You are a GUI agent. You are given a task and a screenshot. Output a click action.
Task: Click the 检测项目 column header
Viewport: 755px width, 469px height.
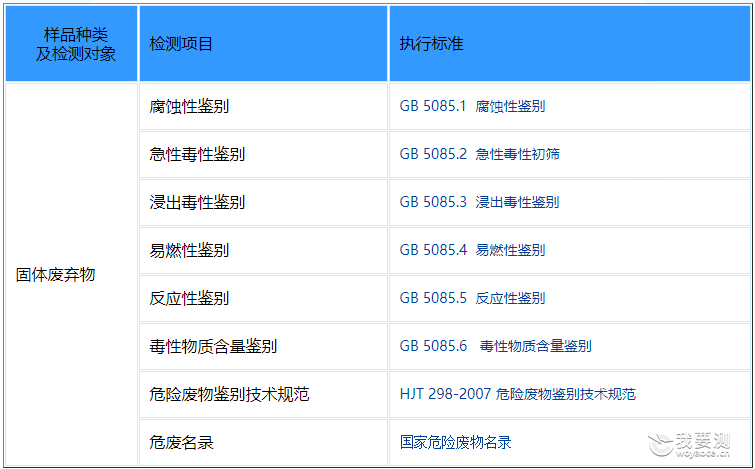click(263, 44)
